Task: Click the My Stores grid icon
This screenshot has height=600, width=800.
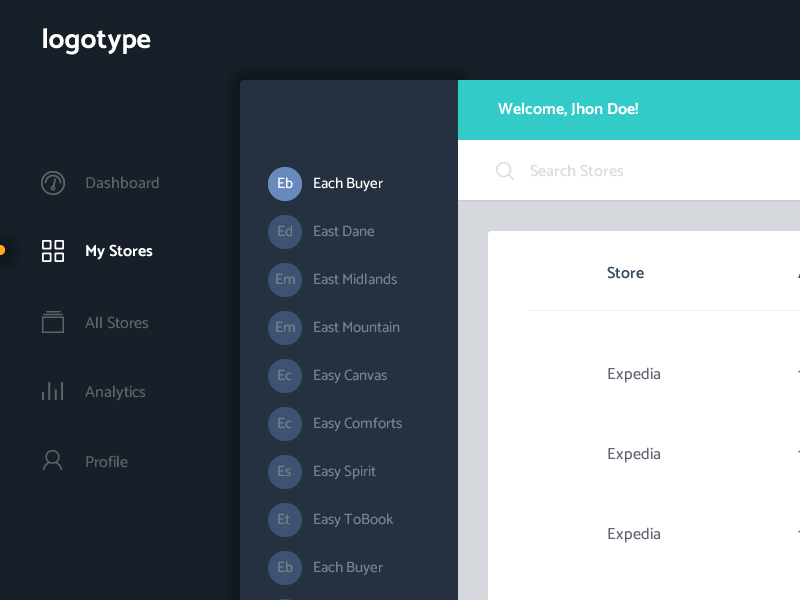Action: tap(53, 251)
